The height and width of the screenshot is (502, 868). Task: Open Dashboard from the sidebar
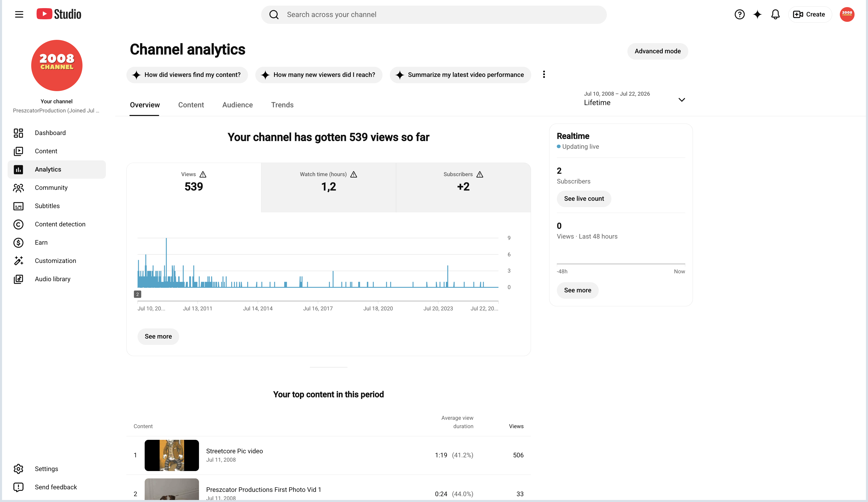pyautogui.click(x=57, y=133)
